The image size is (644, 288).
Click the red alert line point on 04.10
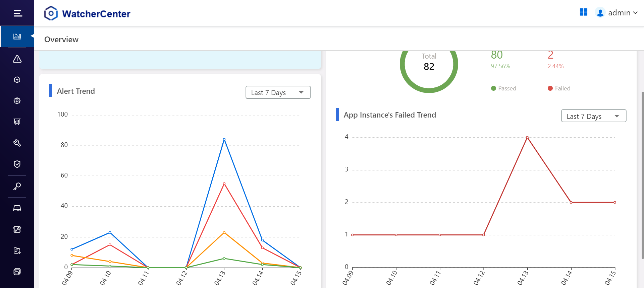pos(110,245)
